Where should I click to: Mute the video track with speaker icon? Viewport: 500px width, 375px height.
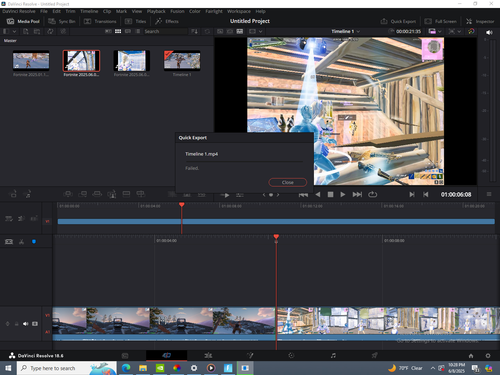pyautogui.click(x=26, y=324)
